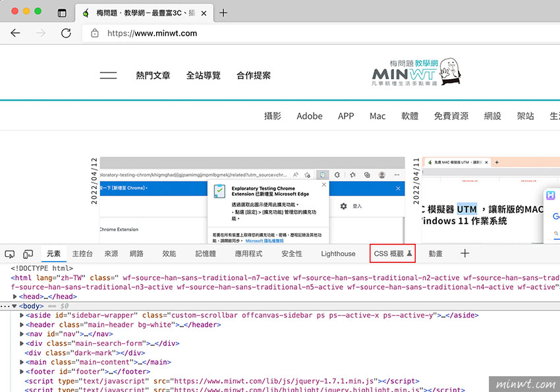Switch to the 元素 DevTools tab
Screen dimensions: 560x392
point(53,254)
